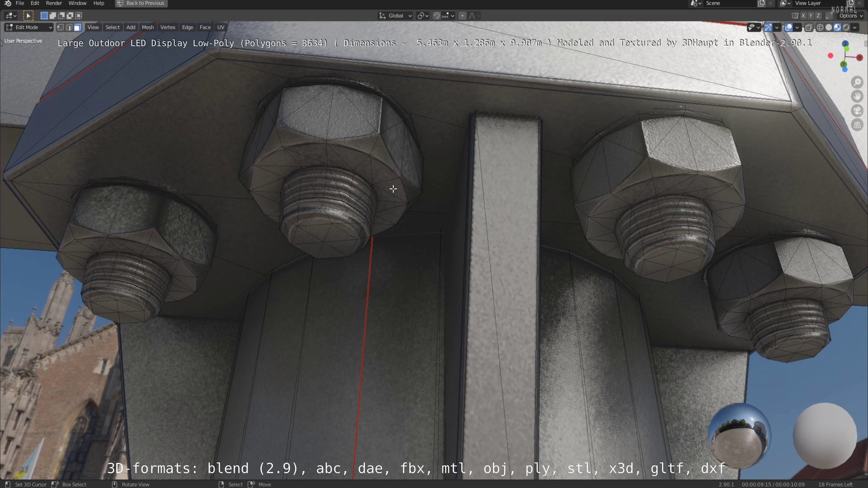This screenshot has height=488, width=868.
Task: Toggle X-ray mode button
Action: pos(809,28)
